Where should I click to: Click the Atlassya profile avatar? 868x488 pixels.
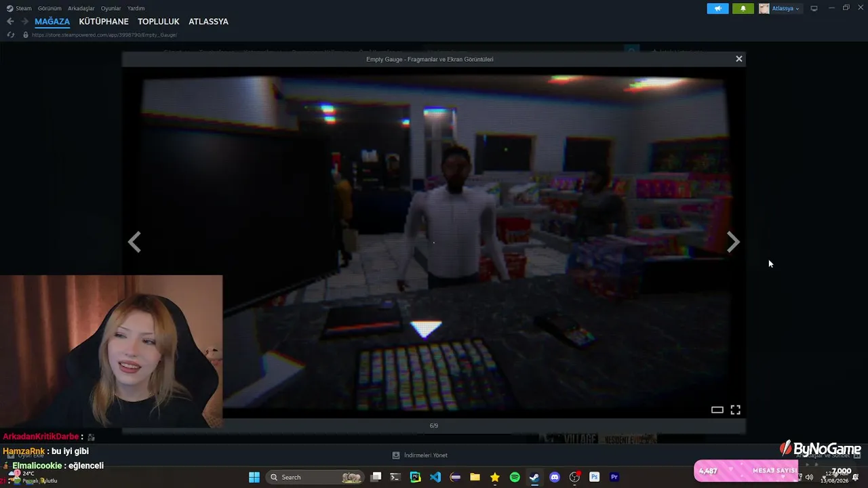(x=764, y=9)
